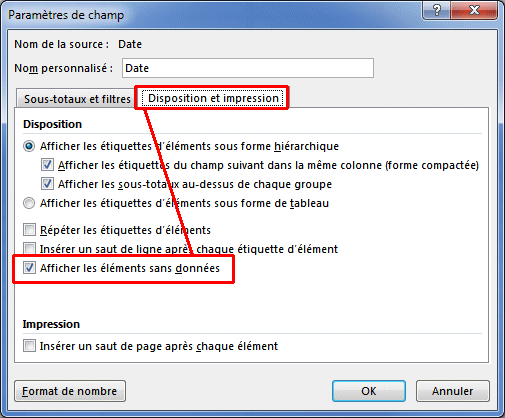Check Insérer un saut de ligne option
Screen dimensions: 505x418
(29, 249)
